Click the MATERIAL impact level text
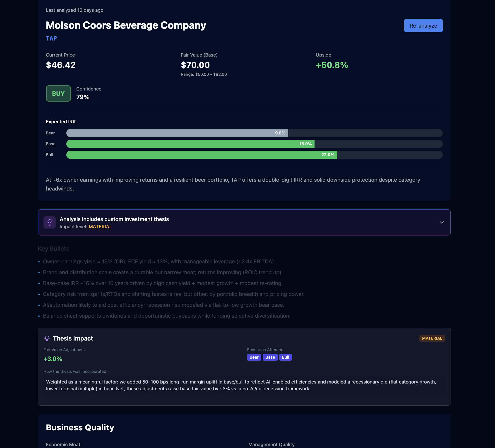Viewport: 495px width, 448px height. (100, 227)
